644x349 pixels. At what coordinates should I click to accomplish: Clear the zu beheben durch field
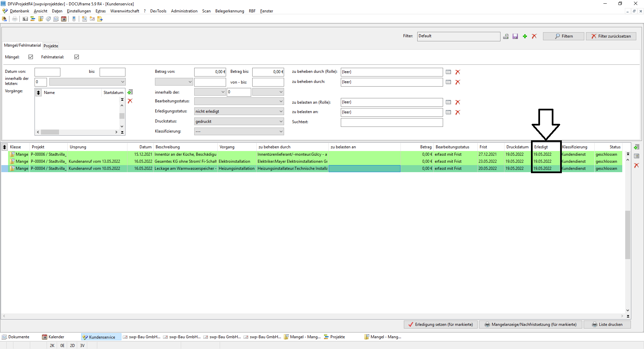click(x=458, y=82)
